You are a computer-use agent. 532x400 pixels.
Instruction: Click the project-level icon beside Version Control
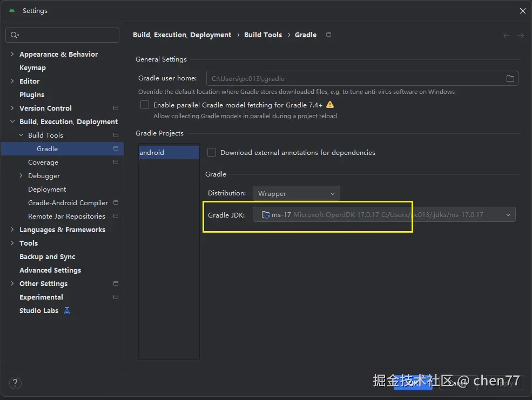coord(116,108)
